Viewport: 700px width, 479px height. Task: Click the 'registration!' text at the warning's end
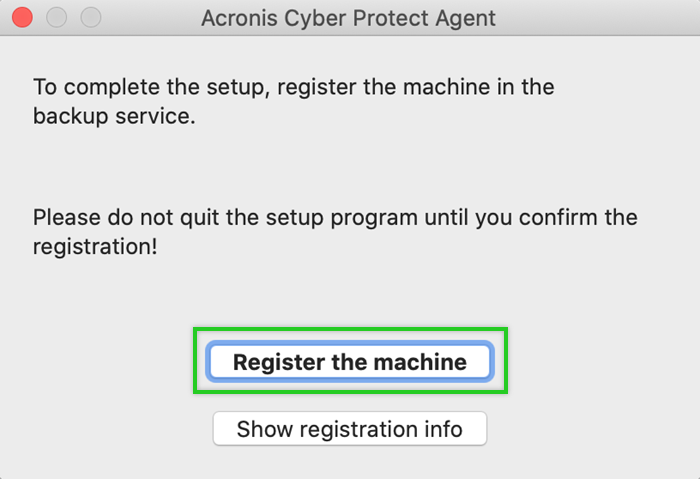(95, 245)
